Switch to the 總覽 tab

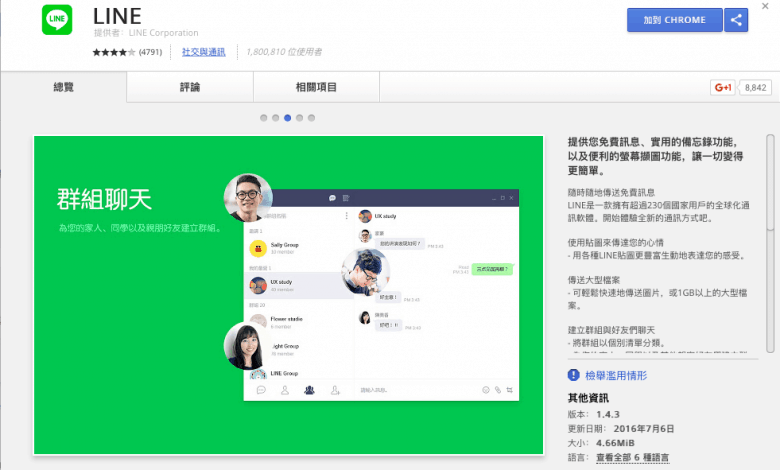coord(64,87)
